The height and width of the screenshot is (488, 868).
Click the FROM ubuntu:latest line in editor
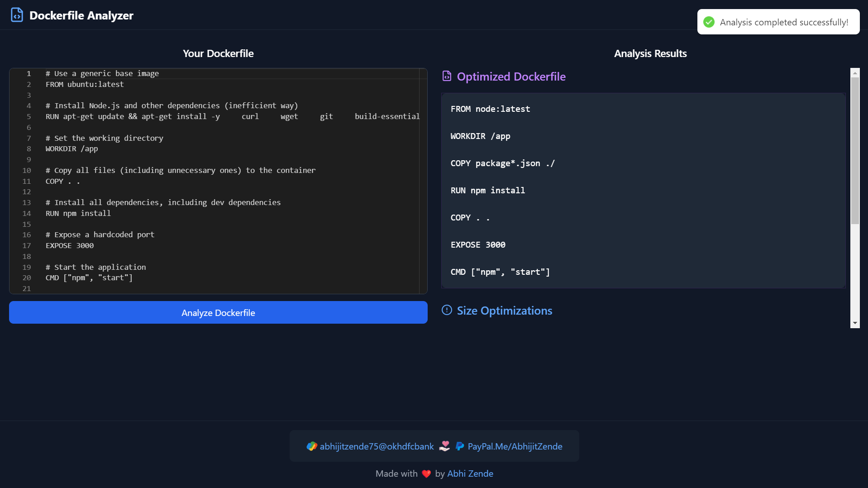click(x=85, y=84)
